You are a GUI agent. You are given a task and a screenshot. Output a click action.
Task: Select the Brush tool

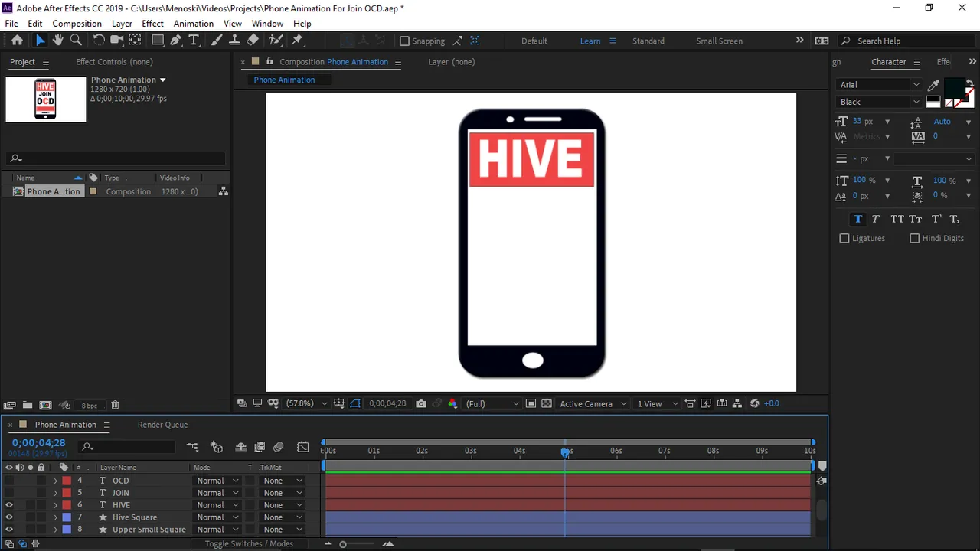pos(217,41)
